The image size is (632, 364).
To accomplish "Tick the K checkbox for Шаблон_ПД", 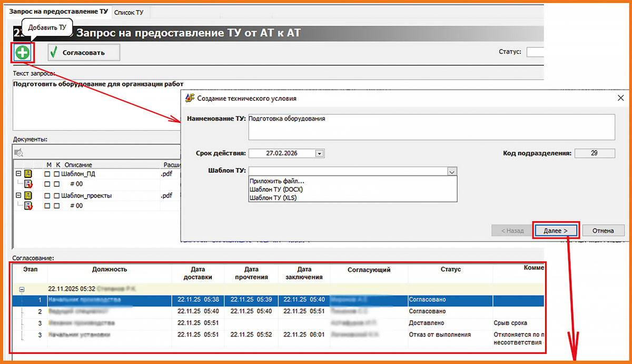I will 56,174.
